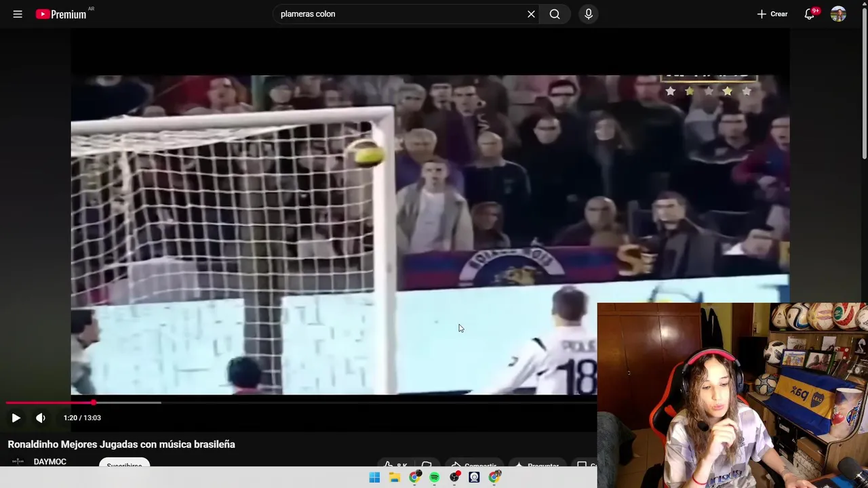Open the notifications bell

point(810,14)
